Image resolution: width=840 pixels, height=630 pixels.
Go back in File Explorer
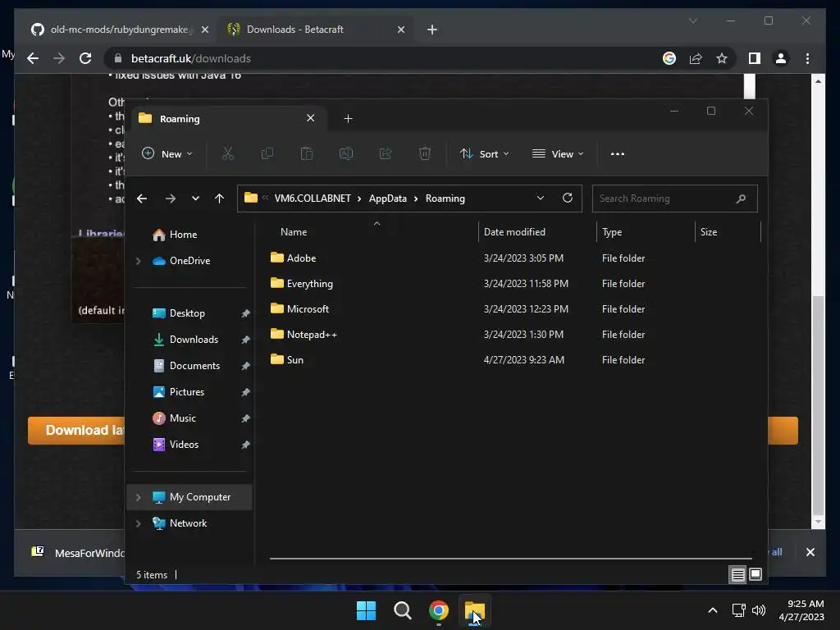(x=142, y=199)
